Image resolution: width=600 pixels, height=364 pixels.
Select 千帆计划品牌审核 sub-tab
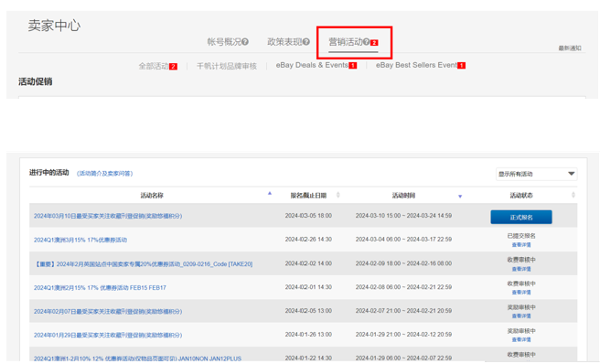click(x=227, y=66)
